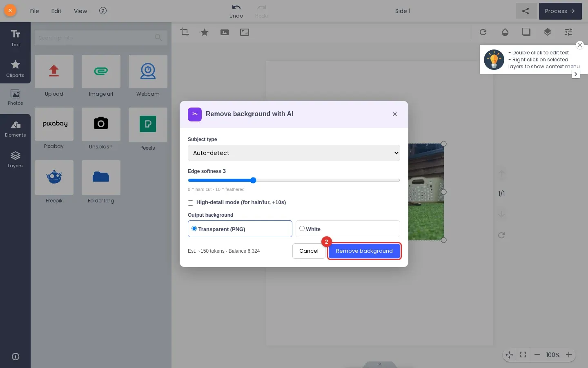Click the pan move tool icon
The height and width of the screenshot is (368, 588).
pos(509,355)
